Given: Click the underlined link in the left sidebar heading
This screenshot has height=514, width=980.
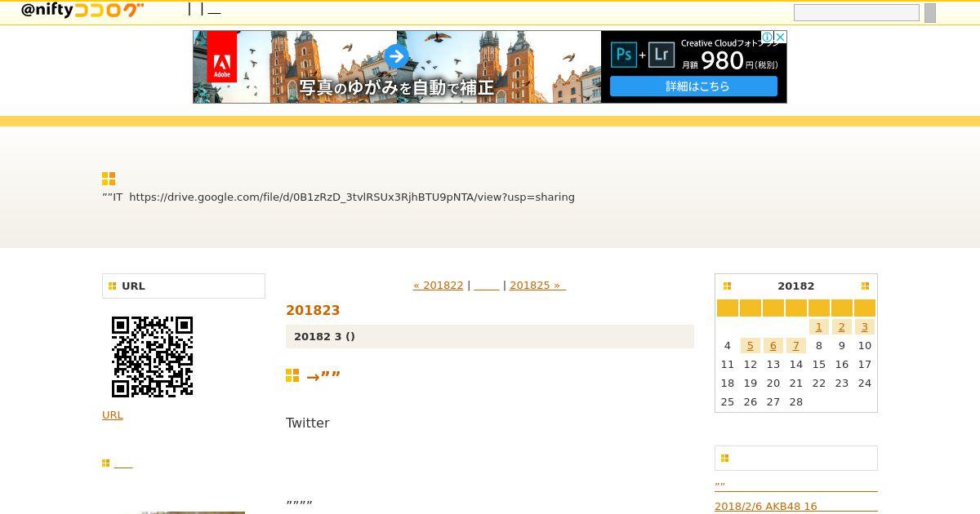Looking at the screenshot, I should pos(123,463).
